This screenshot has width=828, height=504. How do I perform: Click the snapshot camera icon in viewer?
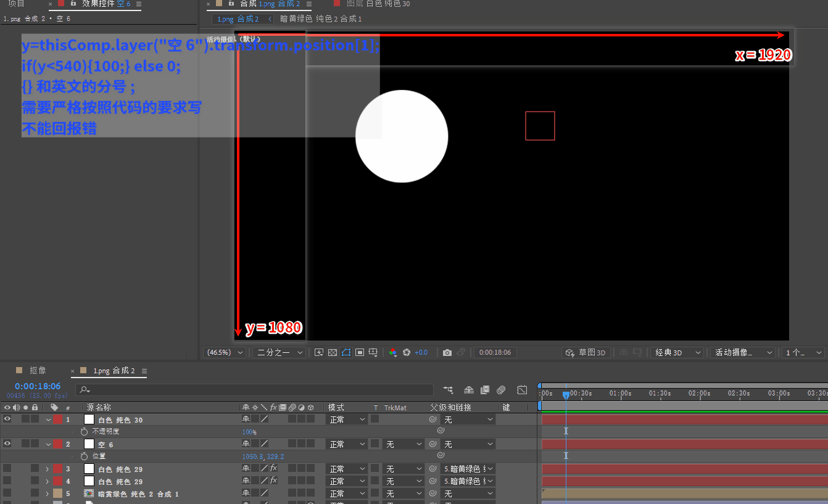click(447, 353)
